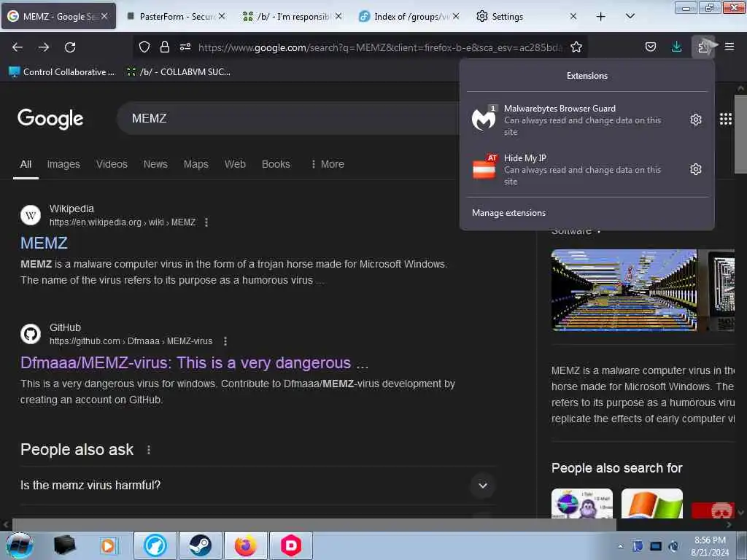The width and height of the screenshot is (747, 560).
Task: Click the GitHub favicon beside the result
Action: click(x=31, y=334)
